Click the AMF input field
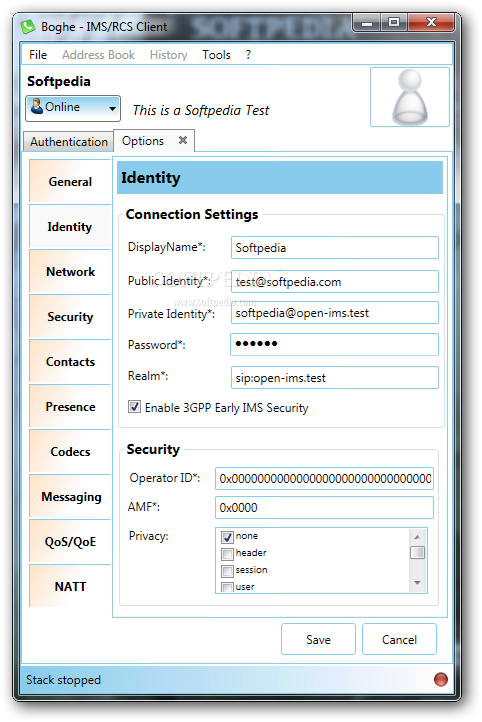The height and width of the screenshot is (722, 482). pyautogui.click(x=324, y=507)
